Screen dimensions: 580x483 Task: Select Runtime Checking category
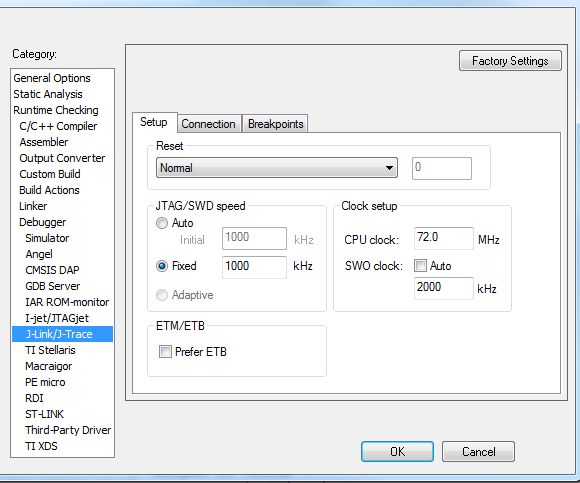[x=56, y=110]
